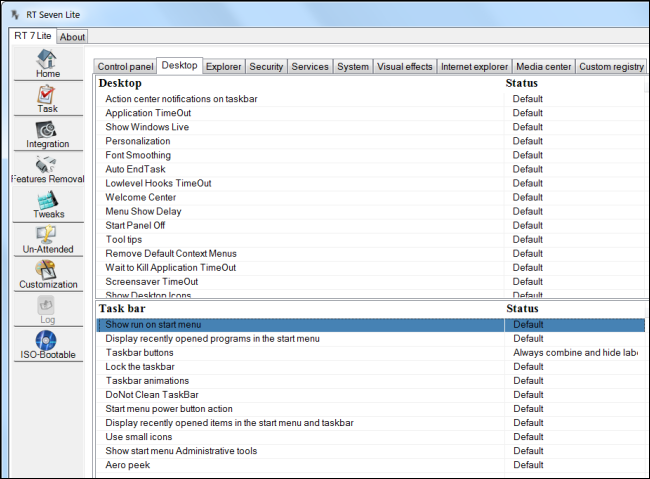Click the RT Seven Lite title bar icon

[15, 15]
